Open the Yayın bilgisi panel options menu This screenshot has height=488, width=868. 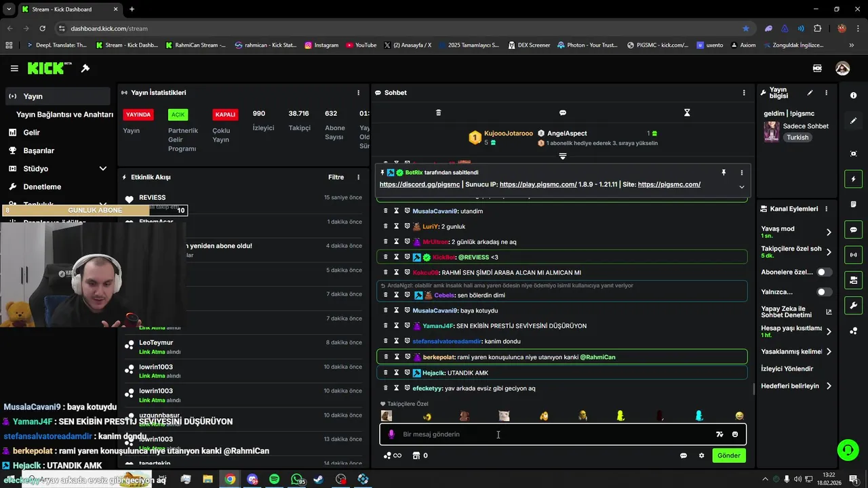pyautogui.click(x=826, y=93)
